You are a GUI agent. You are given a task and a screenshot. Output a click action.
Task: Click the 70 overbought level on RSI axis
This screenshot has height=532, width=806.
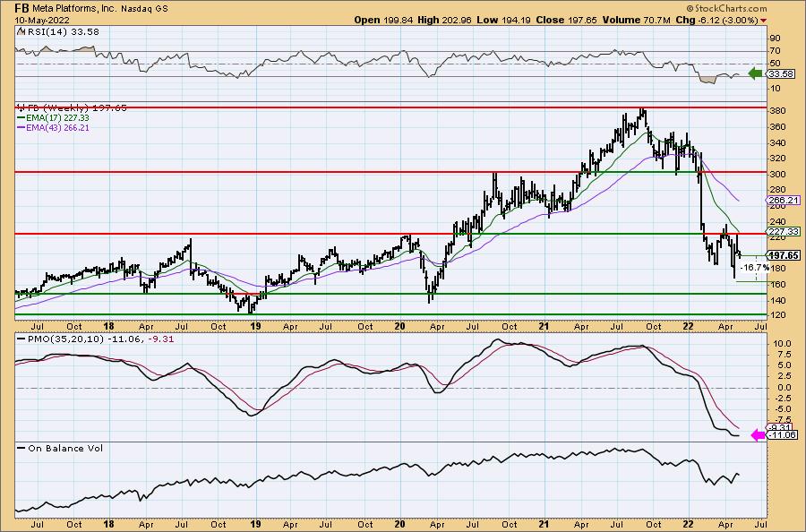pos(776,51)
